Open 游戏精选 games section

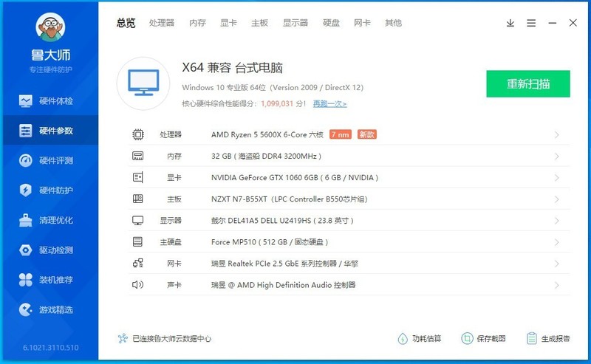(x=46, y=310)
